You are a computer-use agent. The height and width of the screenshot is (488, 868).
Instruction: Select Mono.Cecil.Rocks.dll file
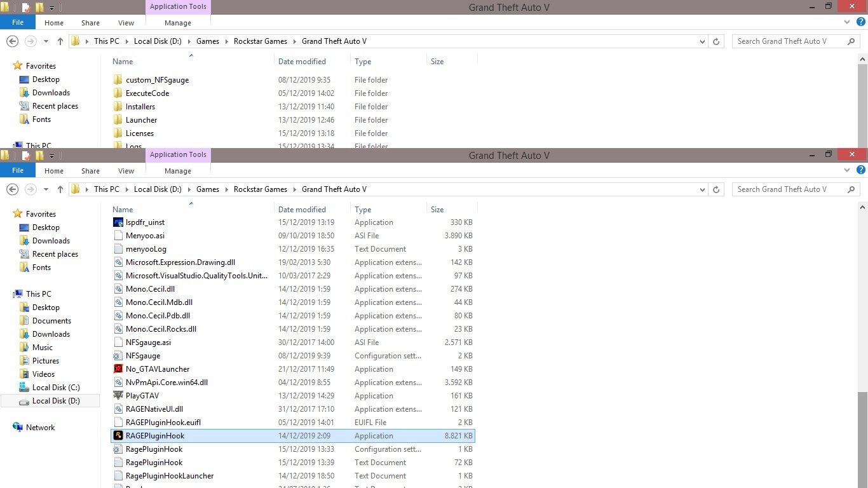coord(292,329)
